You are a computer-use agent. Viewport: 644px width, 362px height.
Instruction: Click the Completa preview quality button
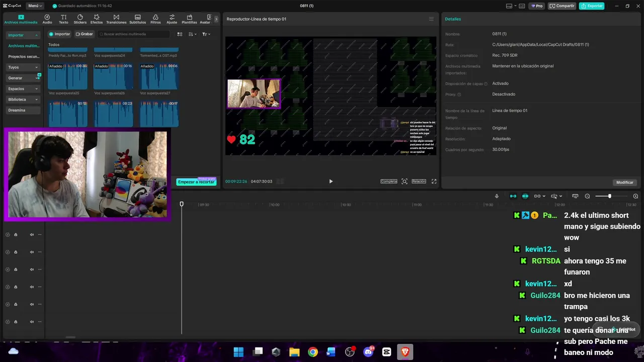tap(388, 182)
